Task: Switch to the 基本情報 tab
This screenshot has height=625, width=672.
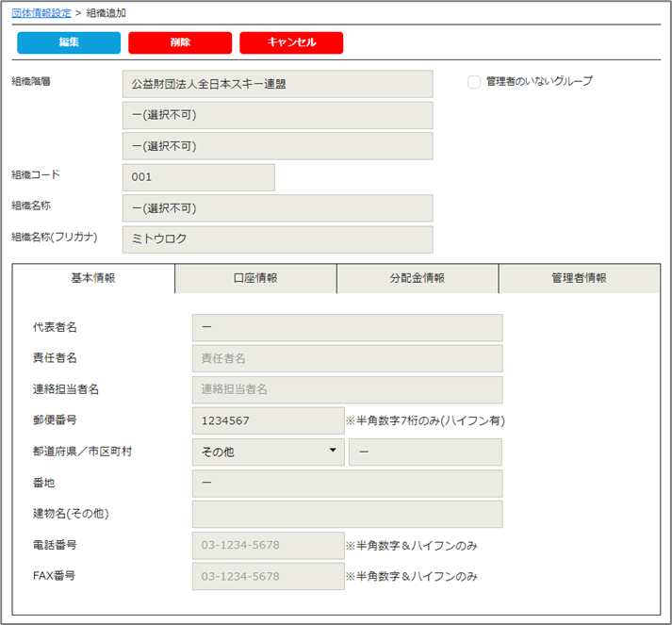Action: (x=93, y=279)
